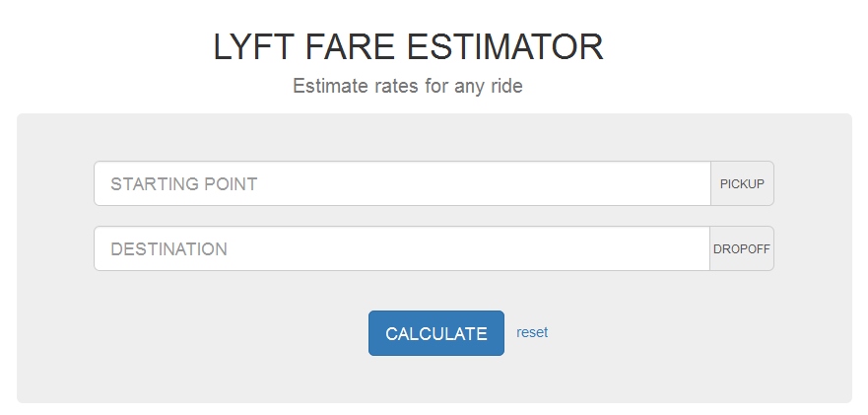The width and height of the screenshot is (868, 415).
Task: Click the DROPOFF addon label
Action: [x=742, y=248]
